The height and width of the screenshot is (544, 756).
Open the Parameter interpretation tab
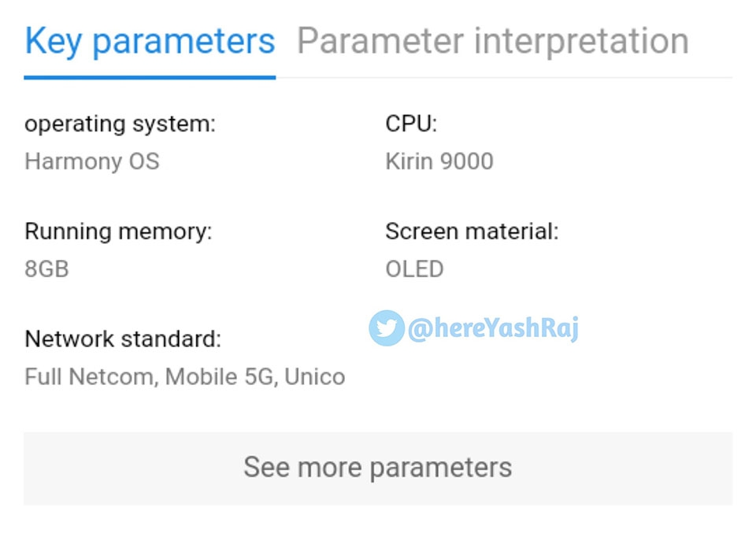(493, 42)
